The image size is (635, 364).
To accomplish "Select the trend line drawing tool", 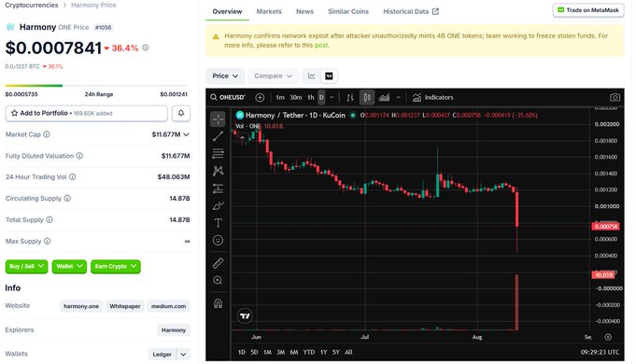I will point(218,136).
